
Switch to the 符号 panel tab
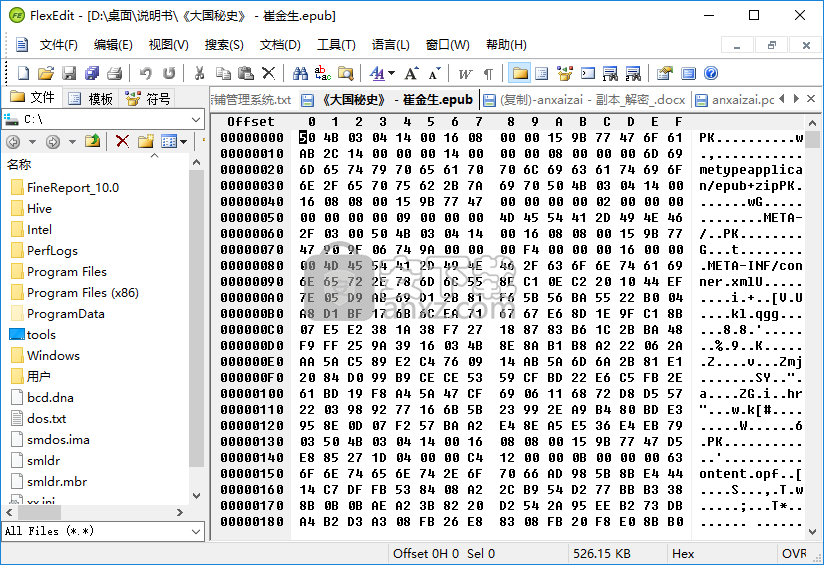148,98
